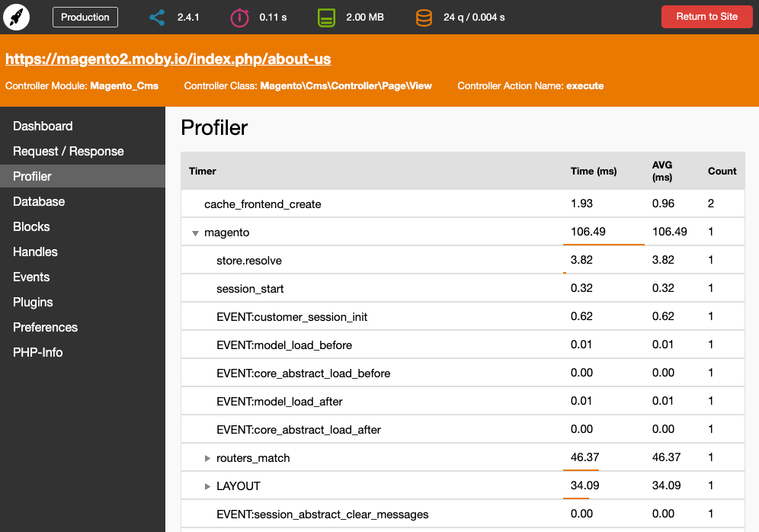Select Profiler in the sidebar
Viewport: 759px width, 532px height.
tap(82, 176)
